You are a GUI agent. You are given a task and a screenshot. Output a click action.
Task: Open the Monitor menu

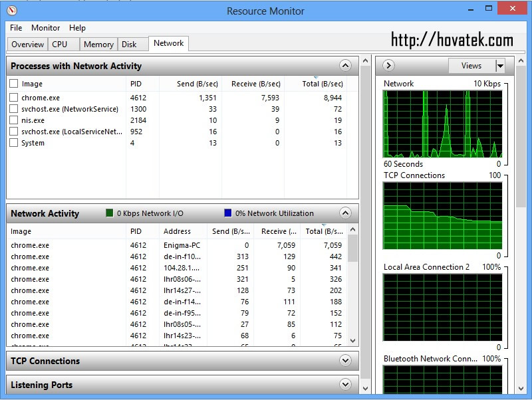45,28
